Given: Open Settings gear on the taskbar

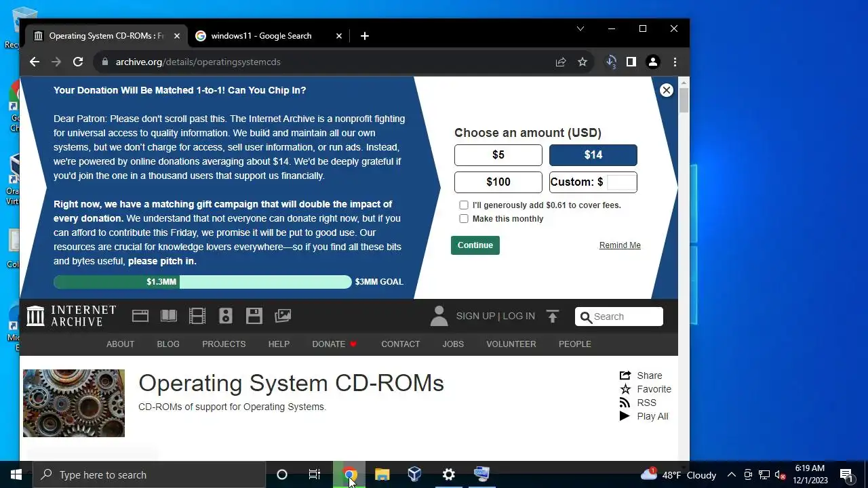Looking at the screenshot, I should click(449, 474).
